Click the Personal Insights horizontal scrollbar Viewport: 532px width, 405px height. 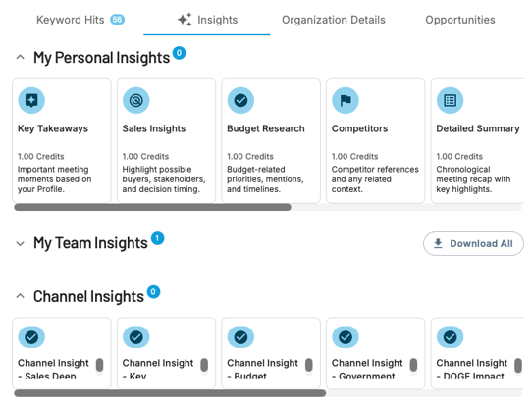[152, 207]
